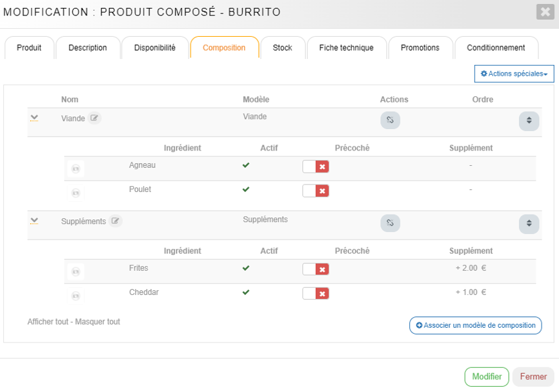This screenshot has height=392, width=559.
Task: Click the unlink icon for Viande model
Action: pyautogui.click(x=390, y=120)
